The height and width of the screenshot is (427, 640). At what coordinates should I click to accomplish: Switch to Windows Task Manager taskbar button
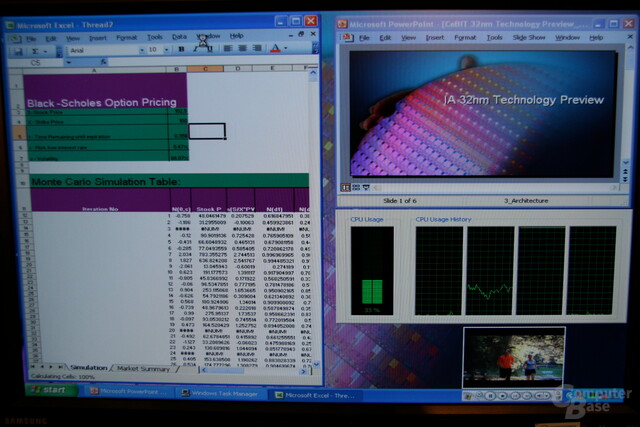click(220, 394)
